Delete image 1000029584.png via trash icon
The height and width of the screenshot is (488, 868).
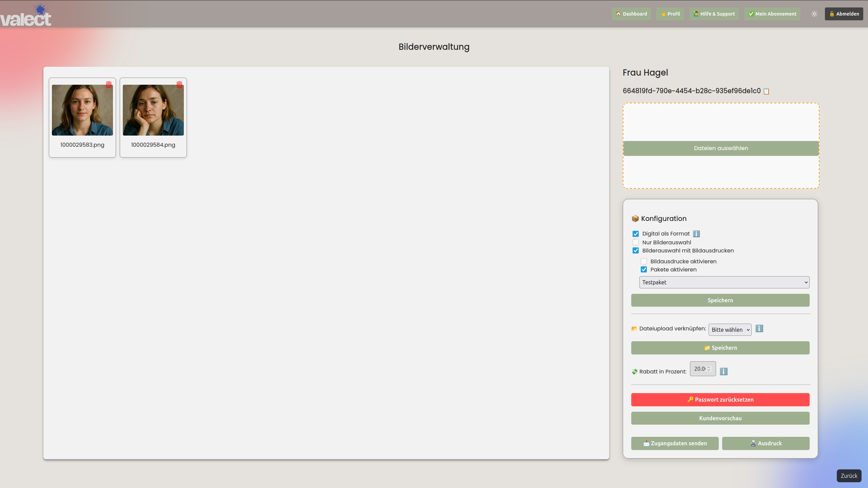(x=179, y=85)
